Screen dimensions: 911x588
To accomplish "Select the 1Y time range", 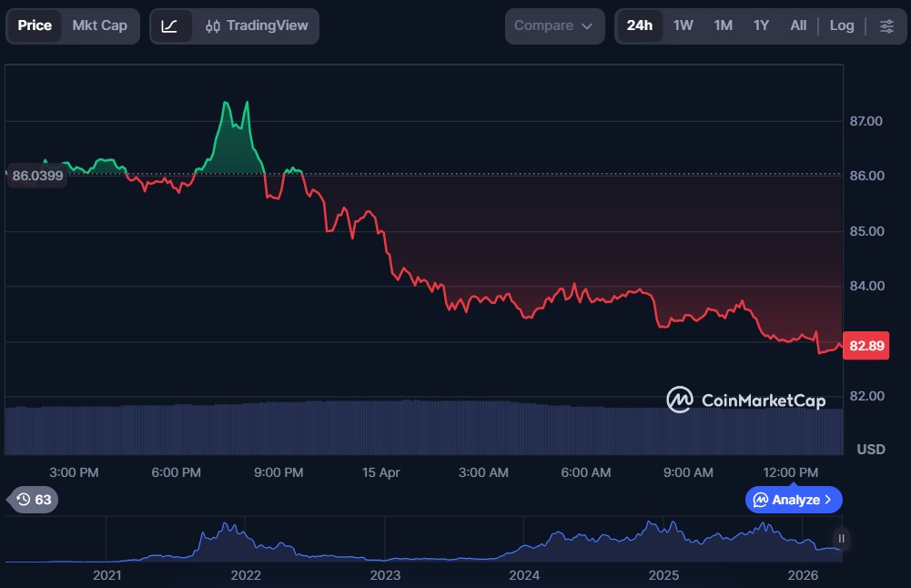I will tap(761, 25).
